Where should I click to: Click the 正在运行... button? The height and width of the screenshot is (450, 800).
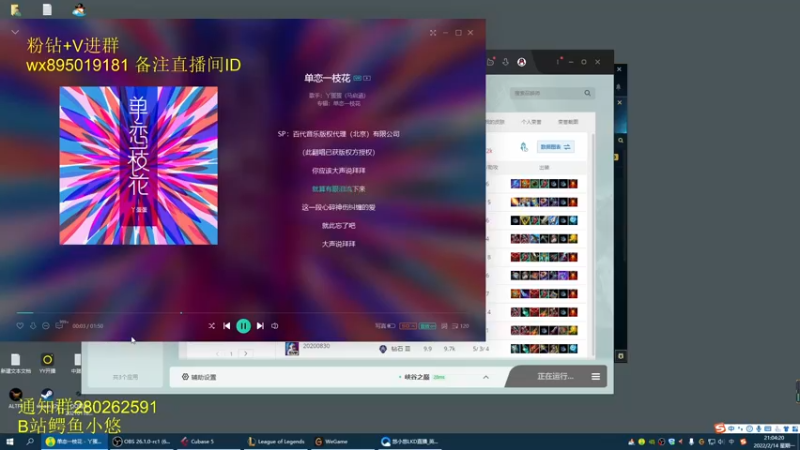click(555, 377)
